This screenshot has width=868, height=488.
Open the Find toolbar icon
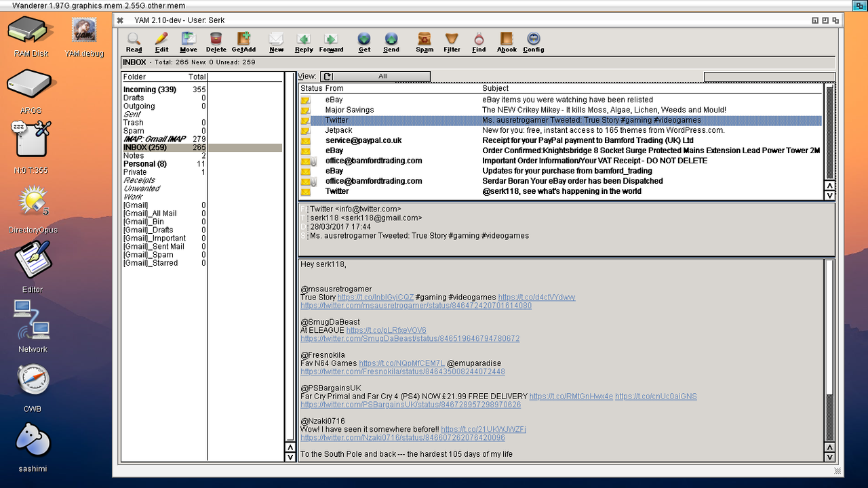click(479, 42)
